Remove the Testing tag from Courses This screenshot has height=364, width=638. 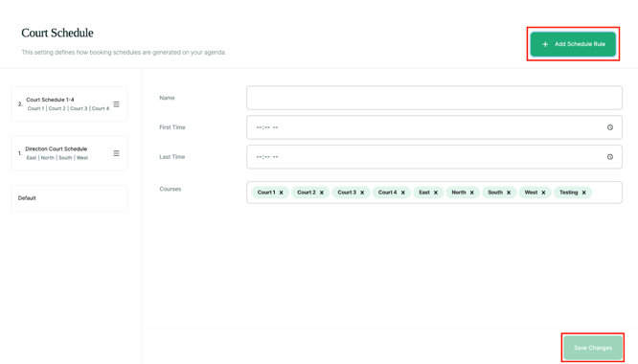pyautogui.click(x=584, y=193)
